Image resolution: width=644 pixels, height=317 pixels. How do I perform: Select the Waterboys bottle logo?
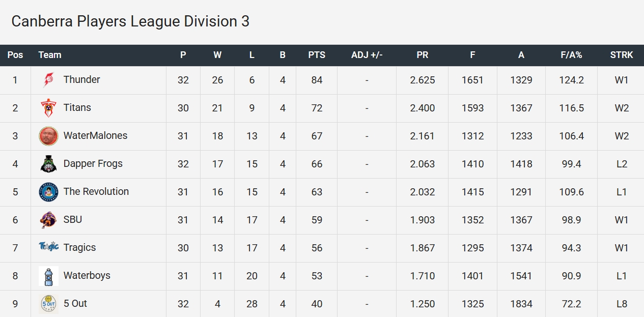click(48, 276)
